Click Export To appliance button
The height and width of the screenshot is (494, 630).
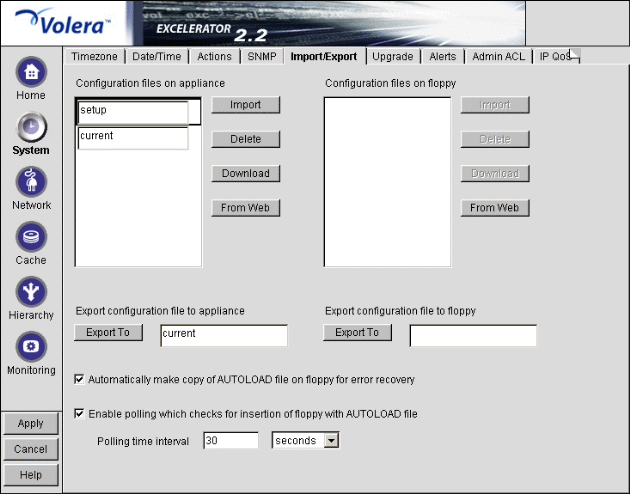(108, 333)
